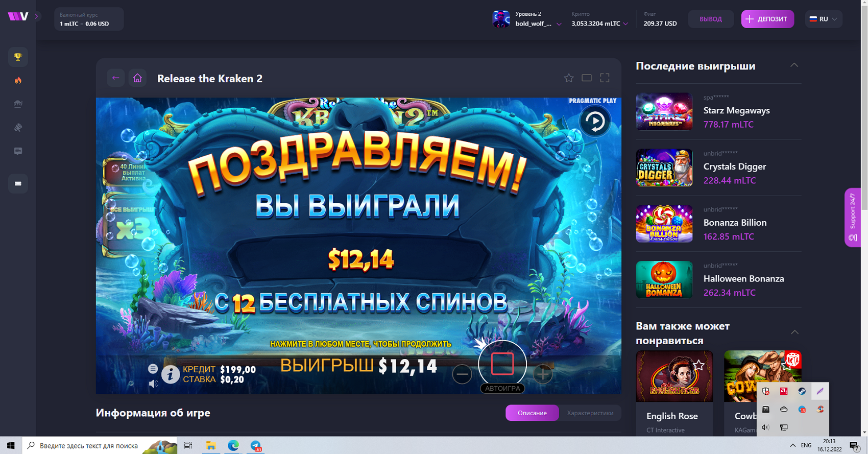
Task: Open the trophy tournaments sidebar icon
Action: [x=18, y=57]
